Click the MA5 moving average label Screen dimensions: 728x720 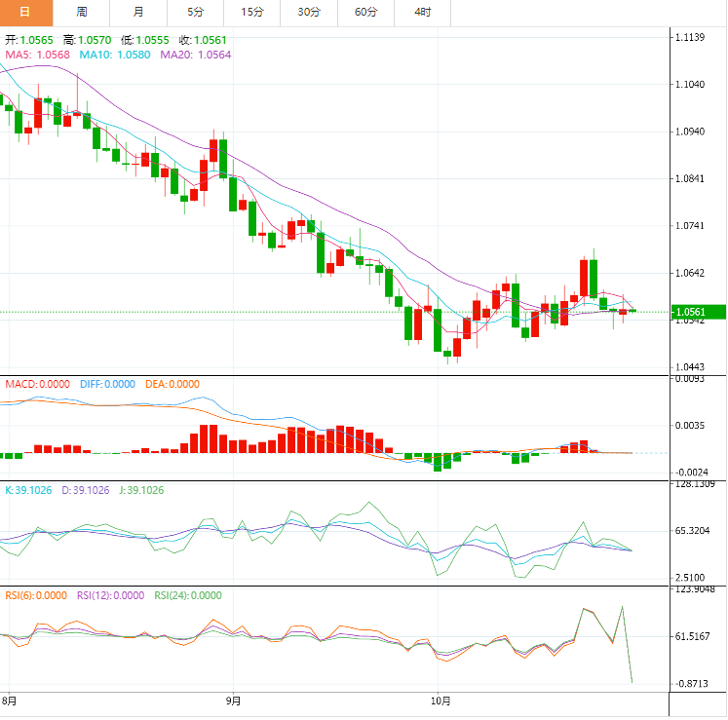pos(37,55)
